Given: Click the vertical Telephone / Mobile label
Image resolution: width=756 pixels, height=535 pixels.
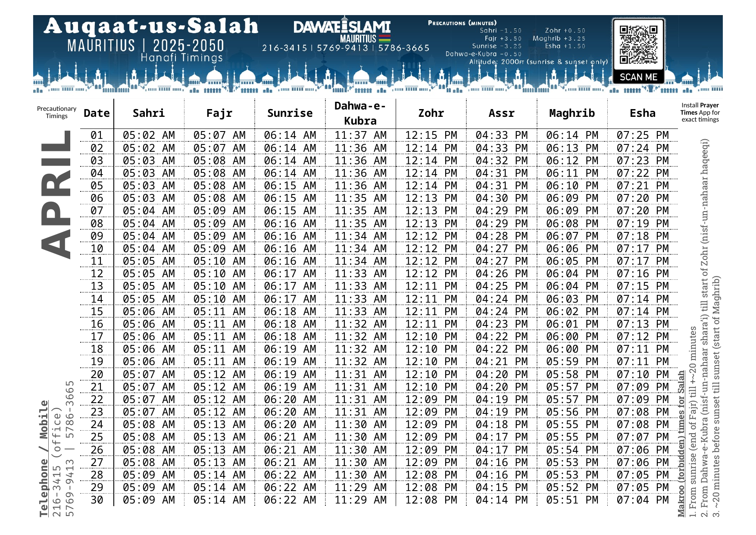Looking at the screenshot, I should pyautogui.click(x=44, y=458).
